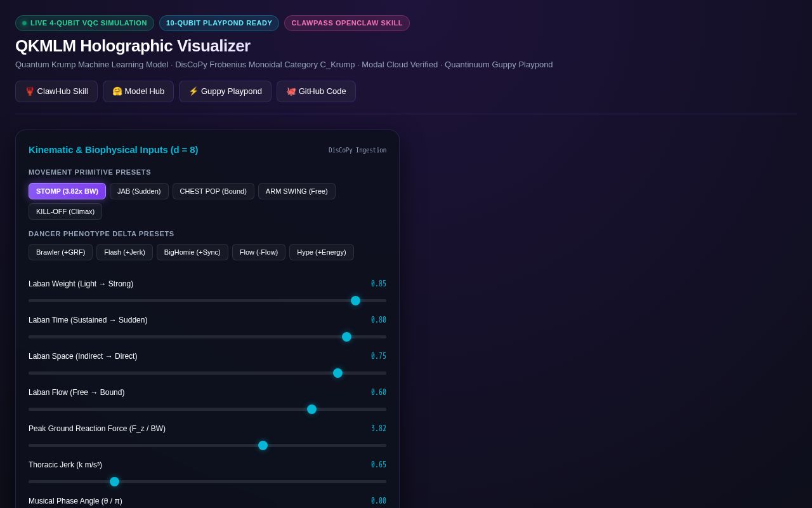Click the DisCoPy Ingestion label
Image resolution: width=812 pixels, height=508 pixels.
coord(357,150)
